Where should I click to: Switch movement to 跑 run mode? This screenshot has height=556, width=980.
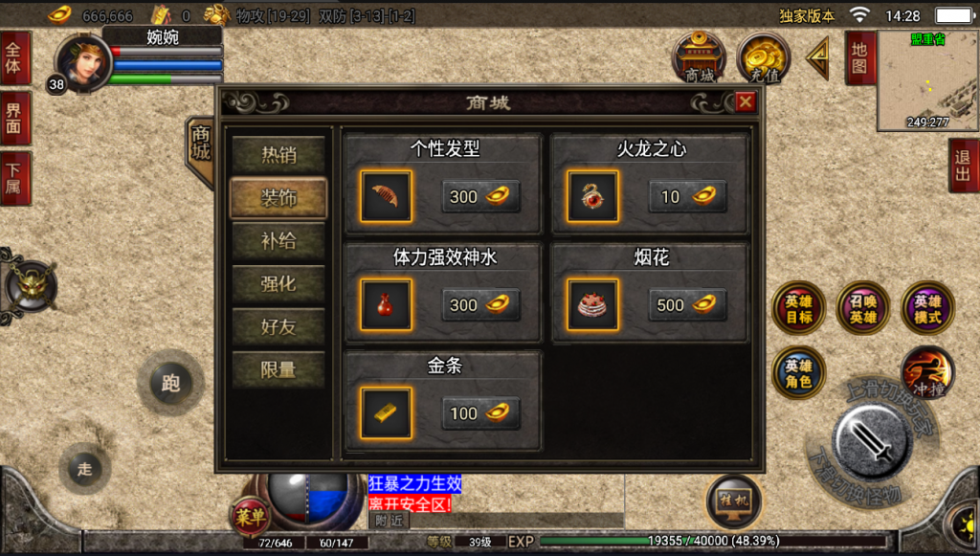click(170, 383)
